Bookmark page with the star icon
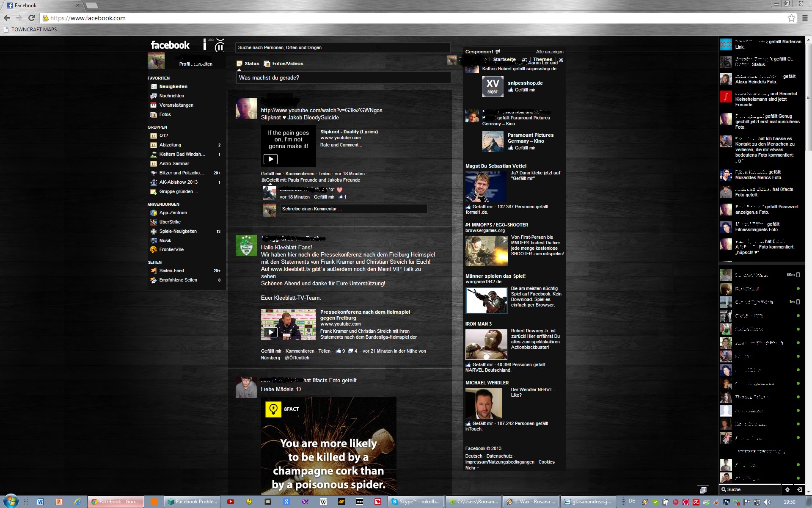812x508 pixels. click(791, 18)
